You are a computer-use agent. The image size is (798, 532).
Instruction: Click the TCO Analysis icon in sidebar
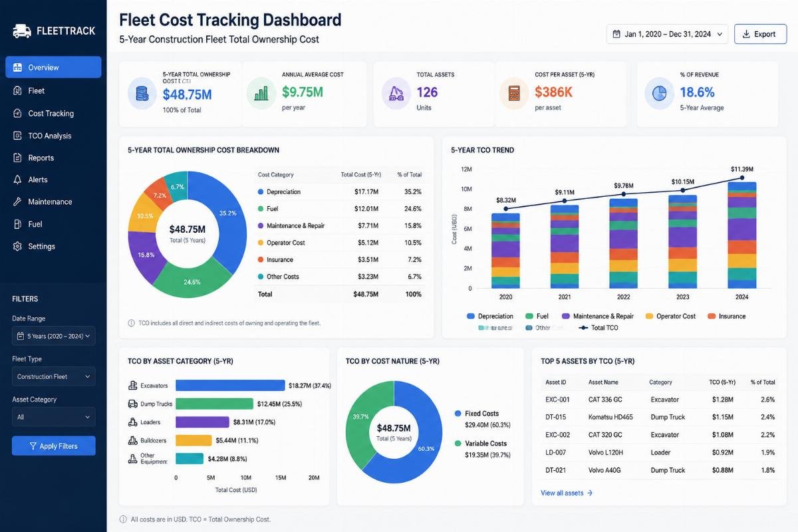click(18, 136)
